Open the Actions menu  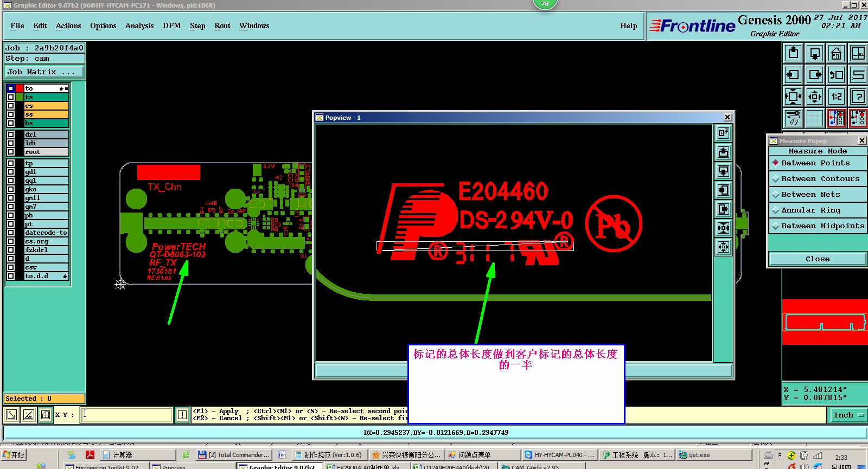[x=68, y=25]
